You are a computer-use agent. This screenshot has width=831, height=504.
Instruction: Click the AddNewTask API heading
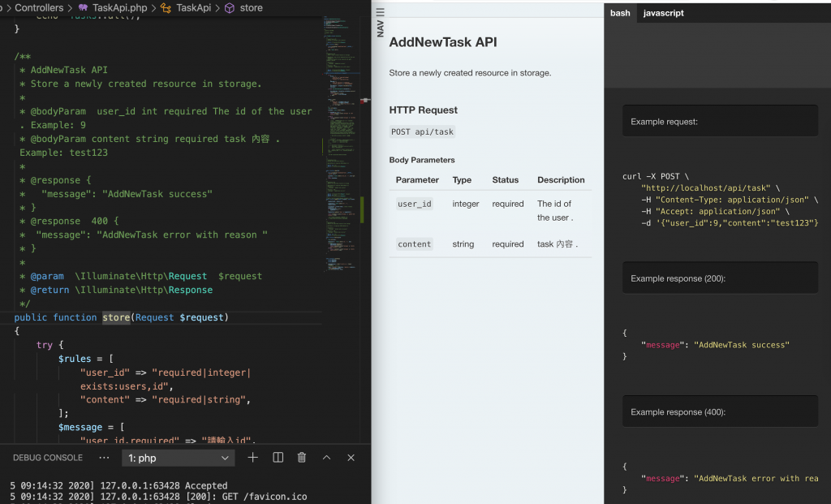tap(443, 42)
